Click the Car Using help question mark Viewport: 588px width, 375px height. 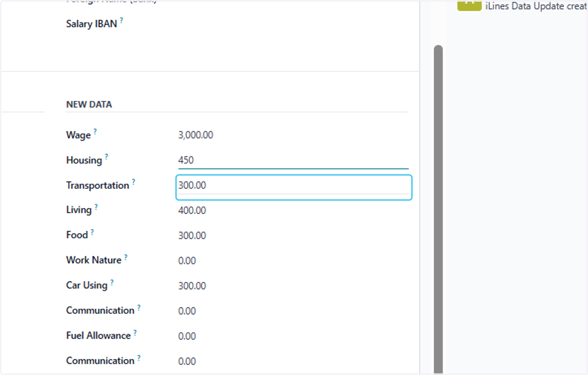coord(112,282)
